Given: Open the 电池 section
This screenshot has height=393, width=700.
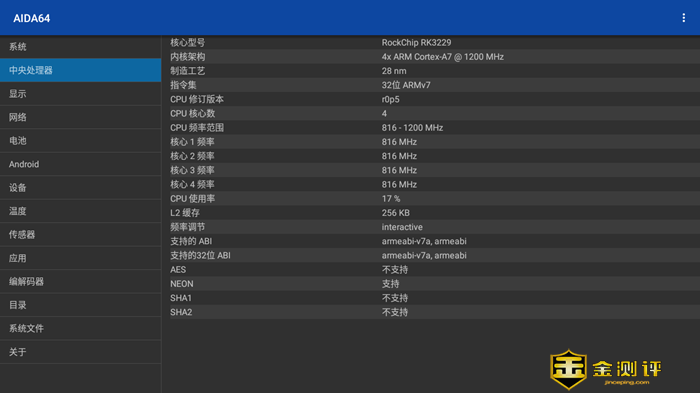Looking at the screenshot, I should tap(80, 141).
